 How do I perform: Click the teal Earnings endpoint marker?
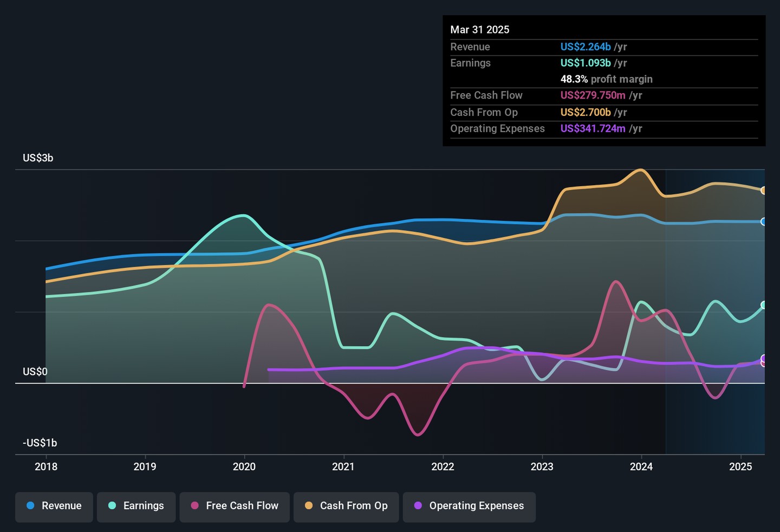(763, 306)
